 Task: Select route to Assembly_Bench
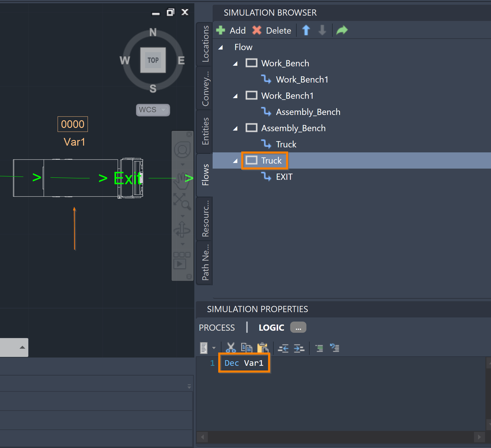(352, 112)
